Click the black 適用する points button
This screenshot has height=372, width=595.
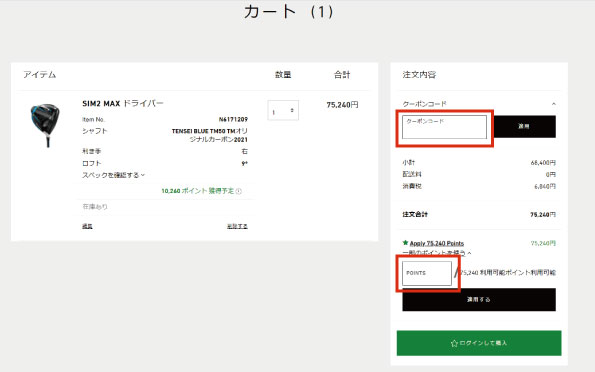(x=479, y=299)
